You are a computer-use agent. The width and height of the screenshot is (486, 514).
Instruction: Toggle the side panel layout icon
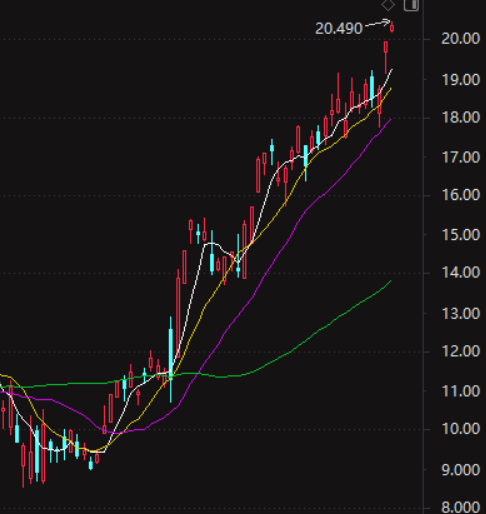411,5
